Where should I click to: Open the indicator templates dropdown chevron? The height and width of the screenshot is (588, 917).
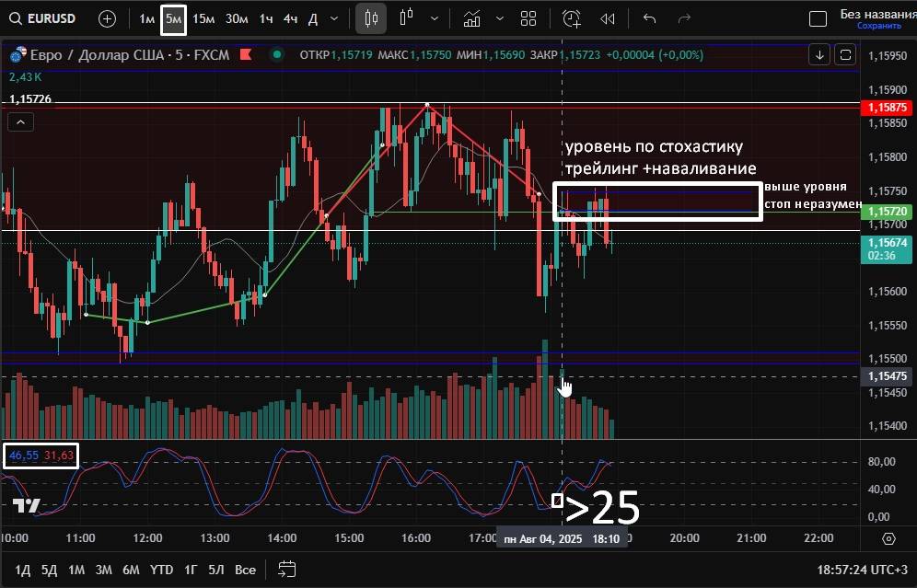coord(500,18)
